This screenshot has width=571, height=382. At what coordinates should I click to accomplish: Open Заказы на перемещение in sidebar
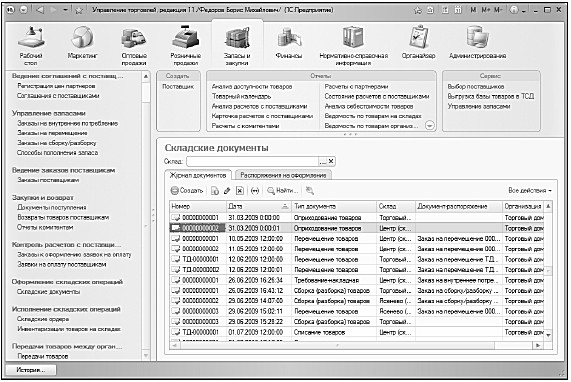(52, 133)
